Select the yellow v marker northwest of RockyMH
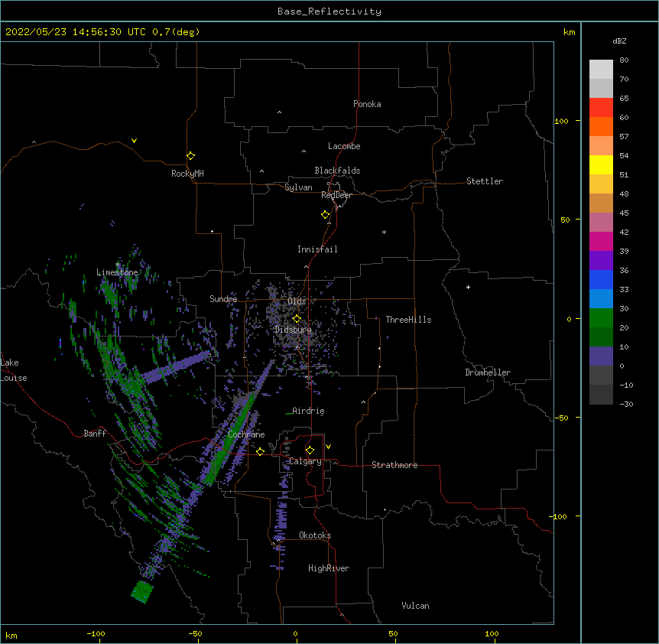Image resolution: width=659 pixels, height=644 pixels. (134, 141)
